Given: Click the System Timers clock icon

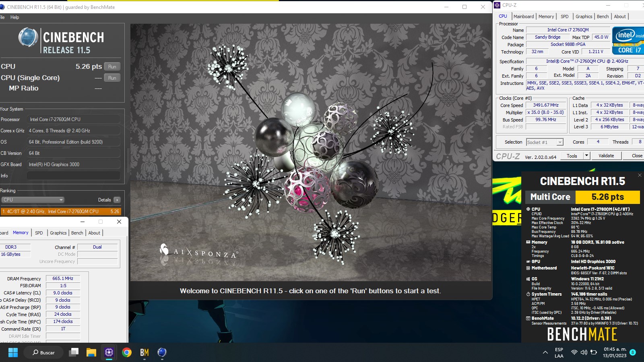Looking at the screenshot, I should [528, 294].
